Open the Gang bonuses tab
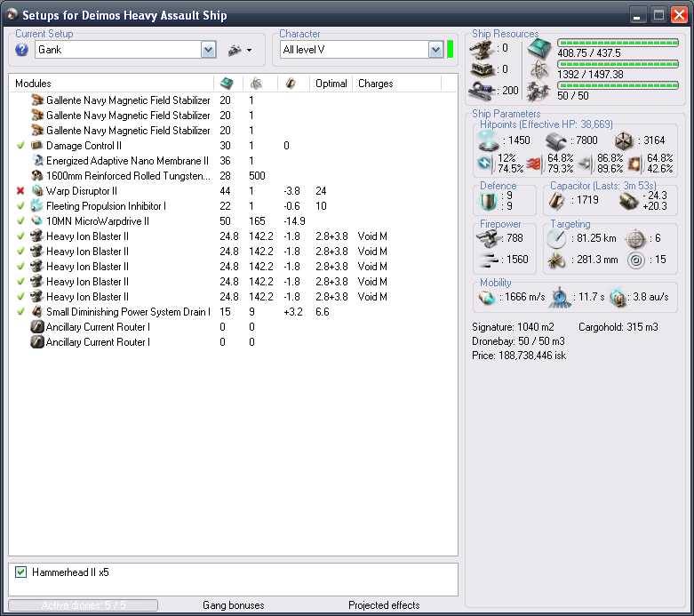Image resolution: width=694 pixels, height=616 pixels. (233, 605)
